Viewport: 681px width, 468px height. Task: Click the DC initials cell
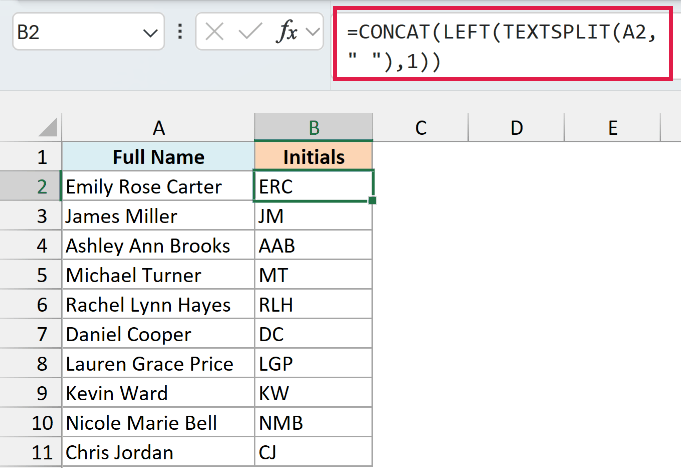(314, 334)
